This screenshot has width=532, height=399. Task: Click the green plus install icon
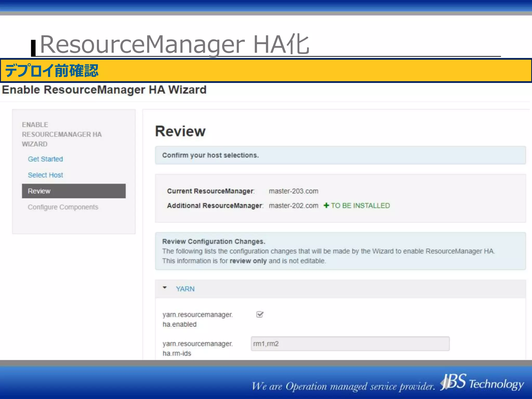326,205
